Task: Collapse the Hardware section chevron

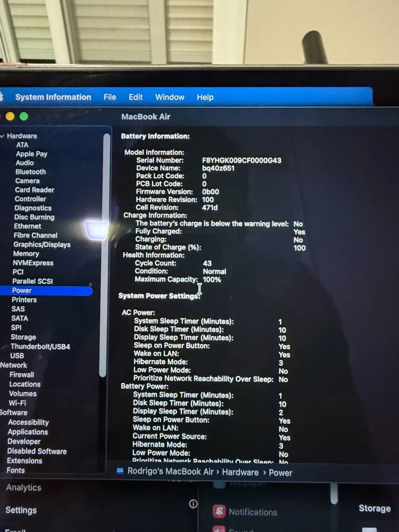Action: (2, 136)
